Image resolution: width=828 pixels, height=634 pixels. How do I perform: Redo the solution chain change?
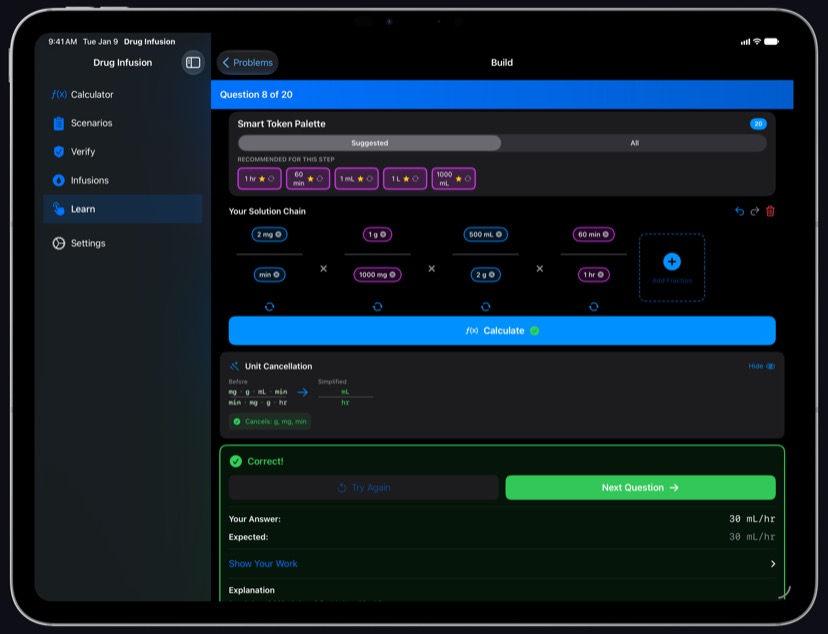[755, 211]
